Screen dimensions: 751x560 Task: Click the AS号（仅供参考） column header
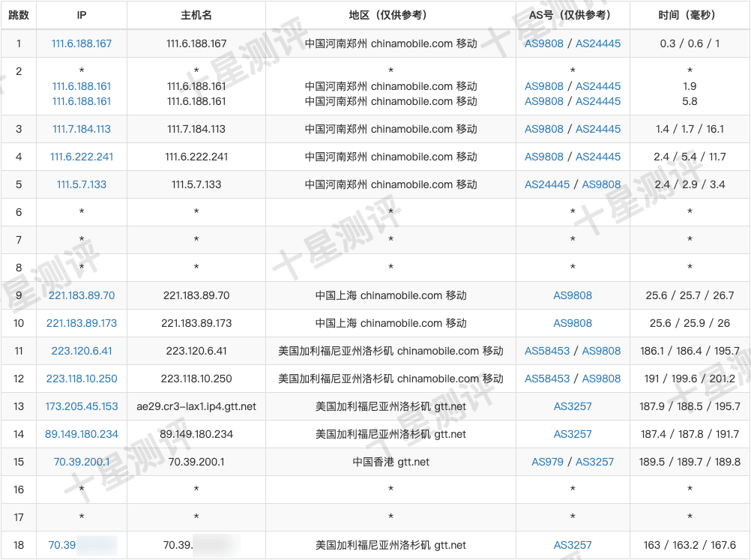[x=573, y=15]
